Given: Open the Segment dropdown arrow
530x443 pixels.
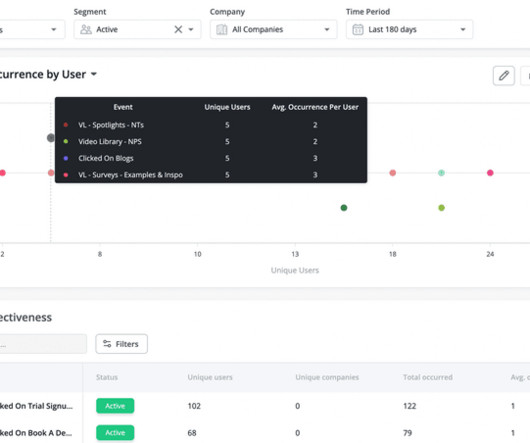Looking at the screenshot, I should click(x=191, y=29).
